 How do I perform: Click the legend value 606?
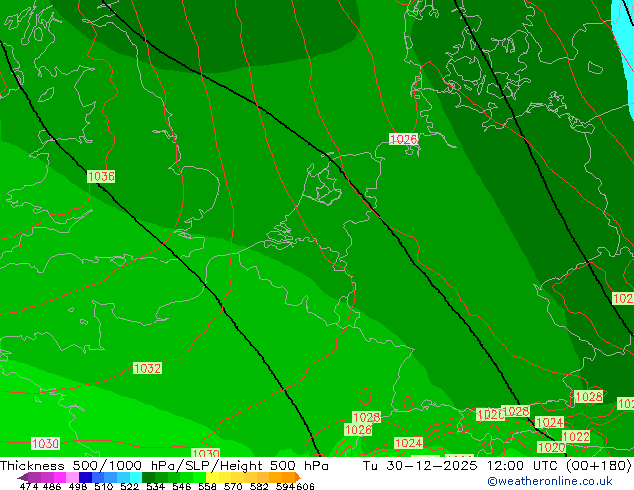tap(305, 486)
